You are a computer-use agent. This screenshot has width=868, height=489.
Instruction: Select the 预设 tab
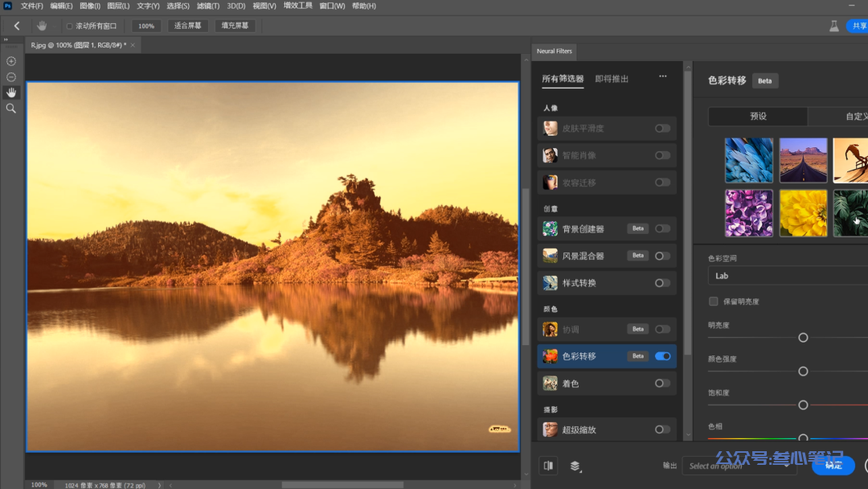point(758,117)
